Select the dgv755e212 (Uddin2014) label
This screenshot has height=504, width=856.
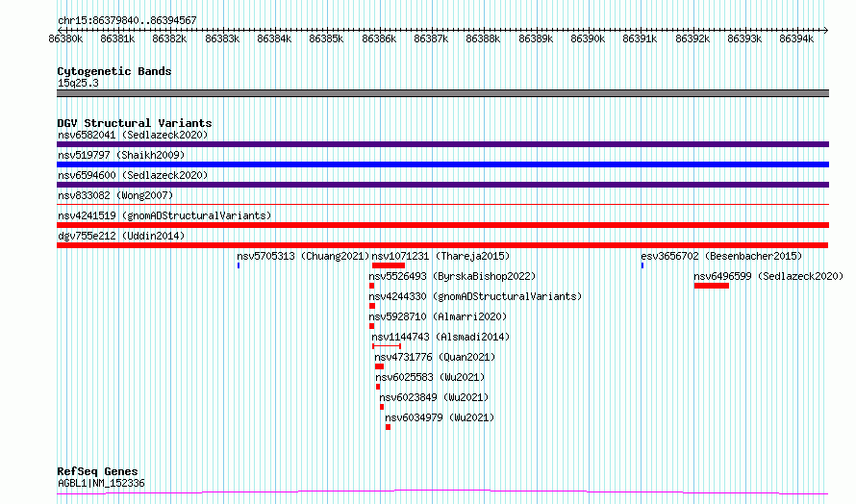121,236
